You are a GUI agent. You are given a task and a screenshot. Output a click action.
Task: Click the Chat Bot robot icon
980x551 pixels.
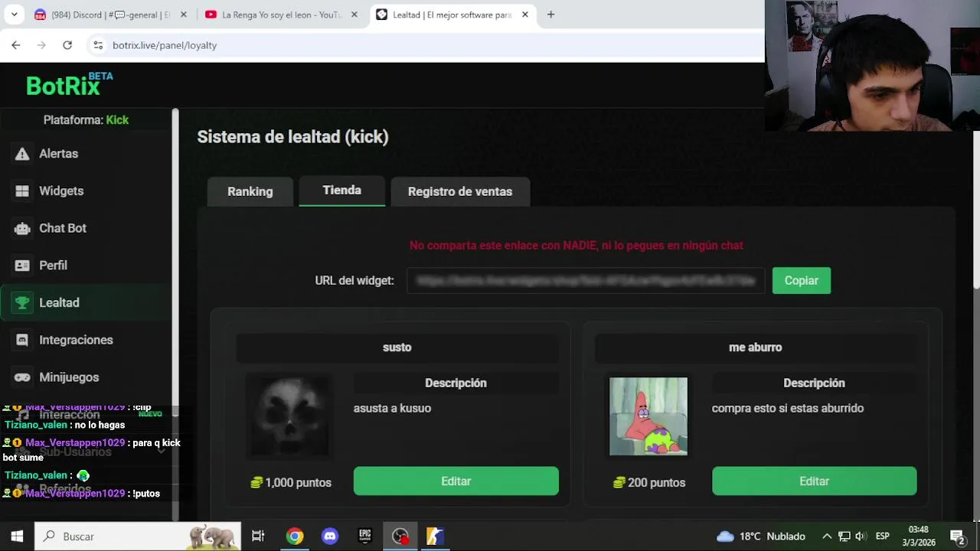(22, 228)
